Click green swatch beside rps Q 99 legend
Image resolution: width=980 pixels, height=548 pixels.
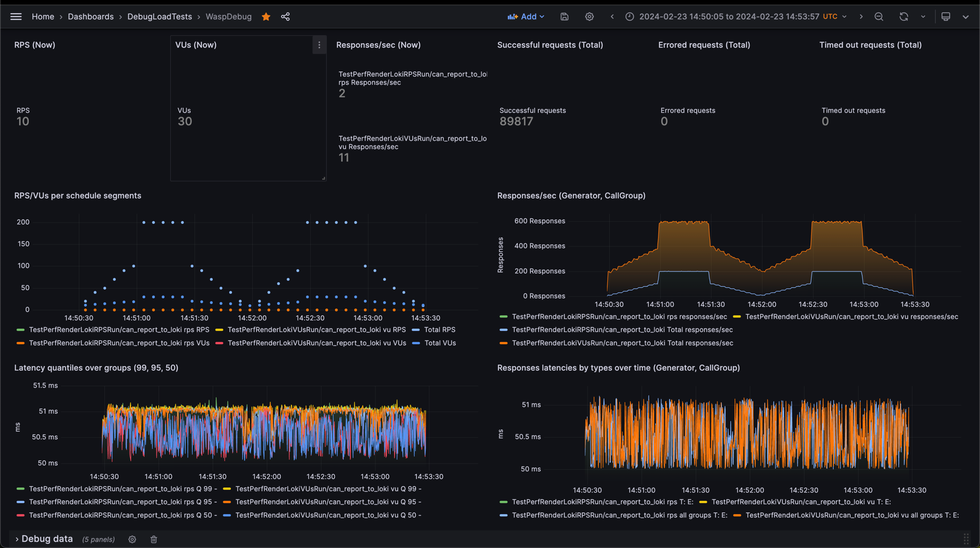20,488
